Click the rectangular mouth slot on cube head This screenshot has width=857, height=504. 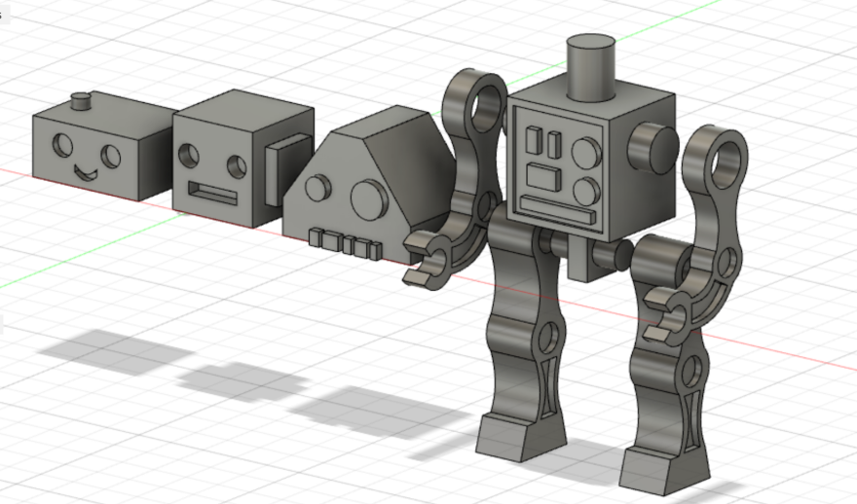[212, 193]
